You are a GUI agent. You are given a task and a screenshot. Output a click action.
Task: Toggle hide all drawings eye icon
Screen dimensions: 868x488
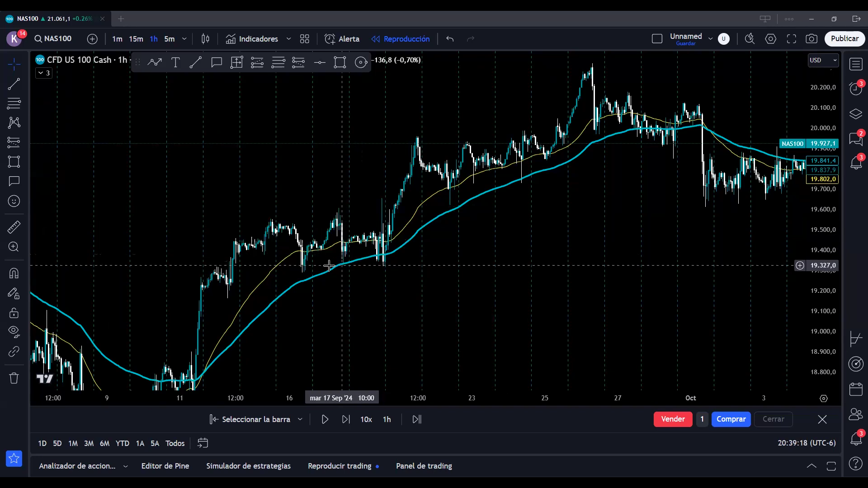tap(14, 331)
